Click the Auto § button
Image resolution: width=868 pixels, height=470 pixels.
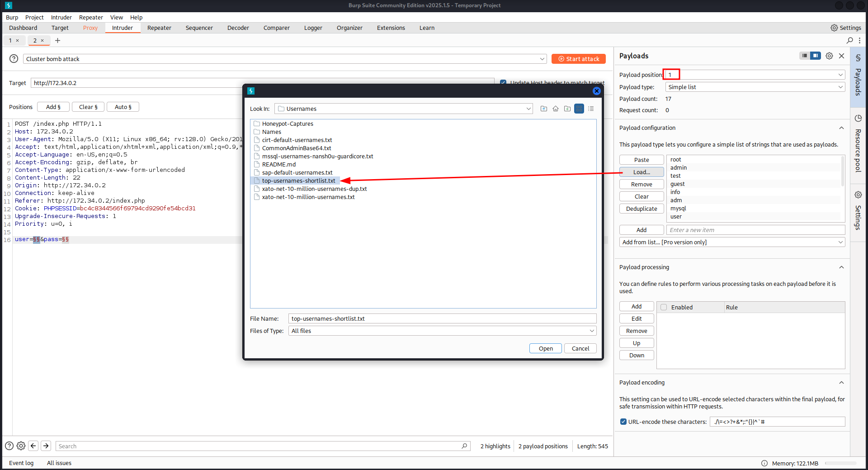[123, 107]
